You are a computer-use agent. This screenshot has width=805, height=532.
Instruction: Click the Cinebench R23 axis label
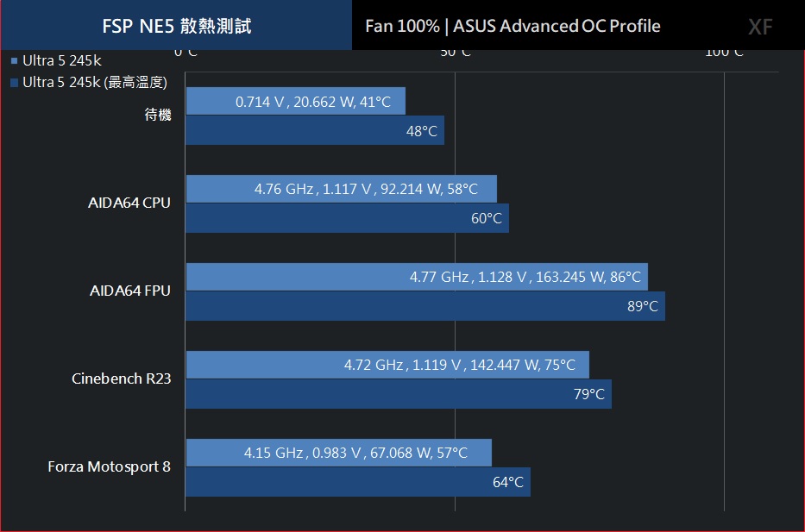[121, 379]
